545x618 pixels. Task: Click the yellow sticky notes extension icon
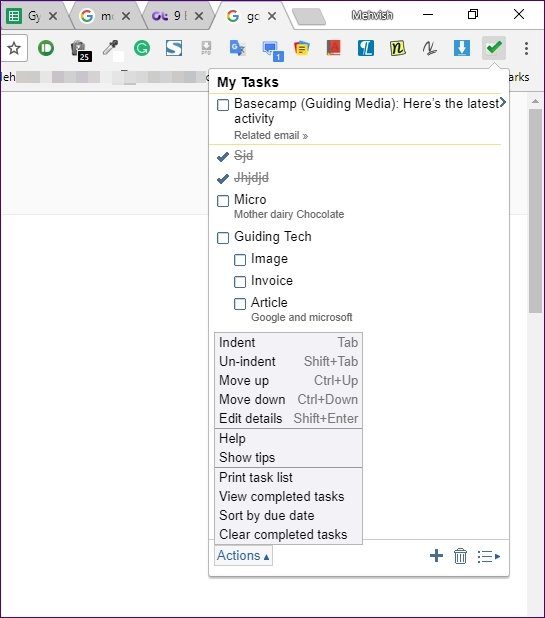[x=302, y=48]
